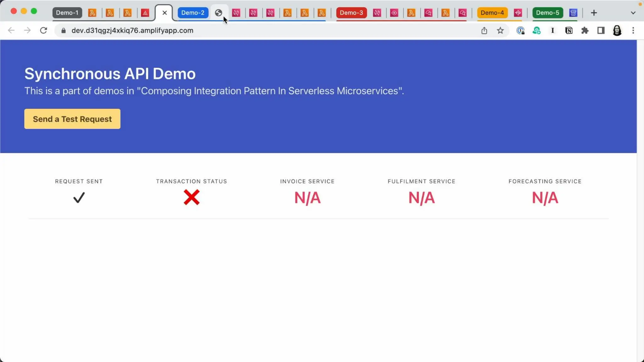This screenshot has height=362, width=644.
Task: Open a new tab with plus button
Action: tap(594, 13)
